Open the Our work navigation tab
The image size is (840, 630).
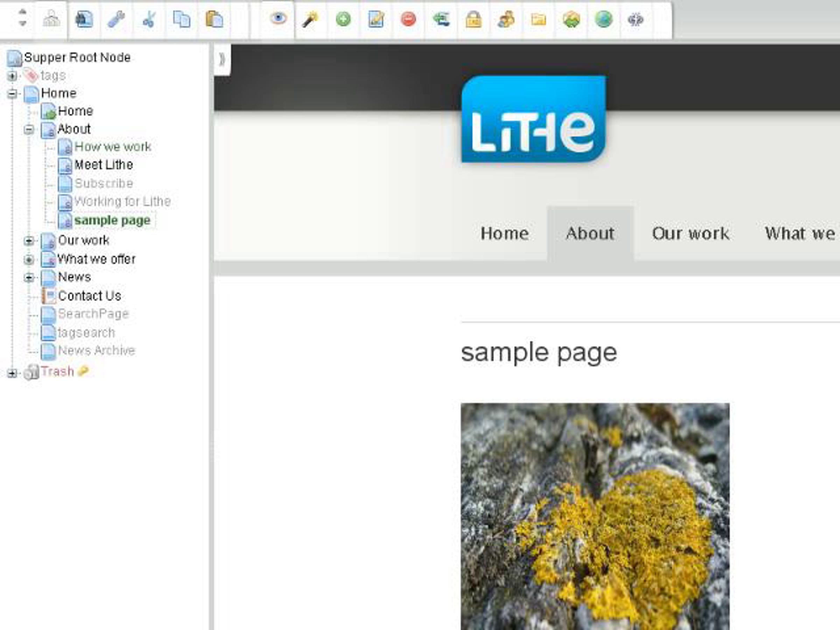[x=691, y=233]
